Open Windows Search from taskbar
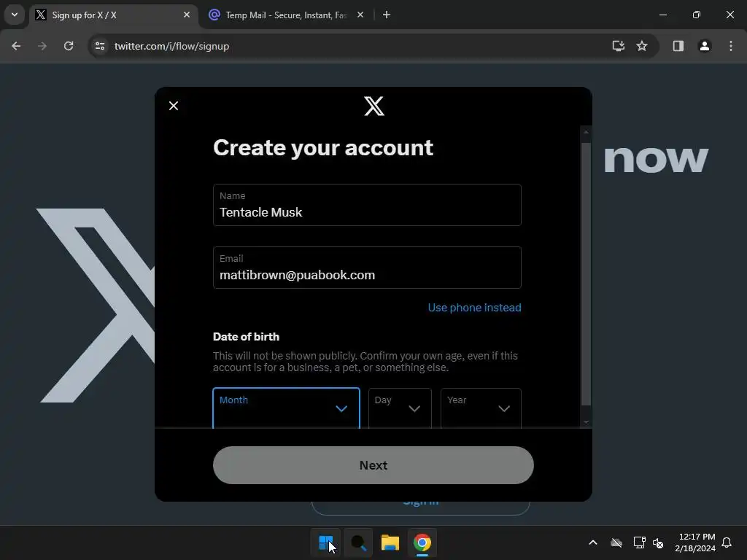 358,542
